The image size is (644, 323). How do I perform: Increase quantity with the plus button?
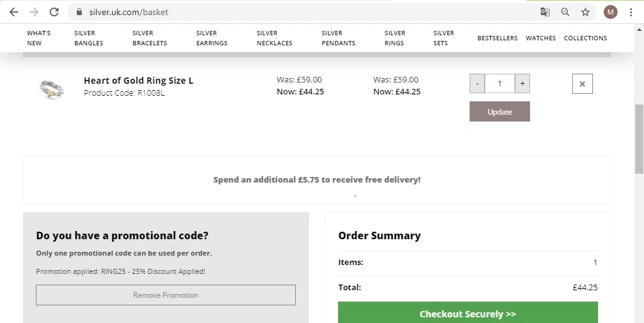pos(523,84)
